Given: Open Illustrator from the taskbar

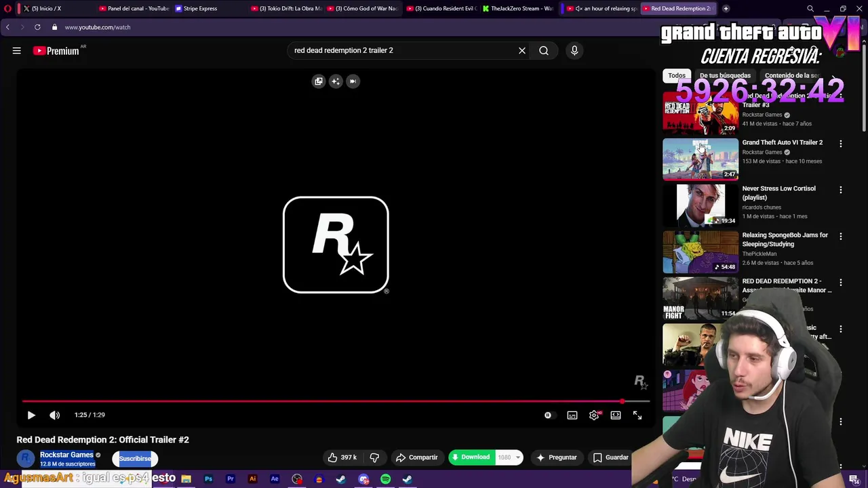Looking at the screenshot, I should [x=252, y=479].
